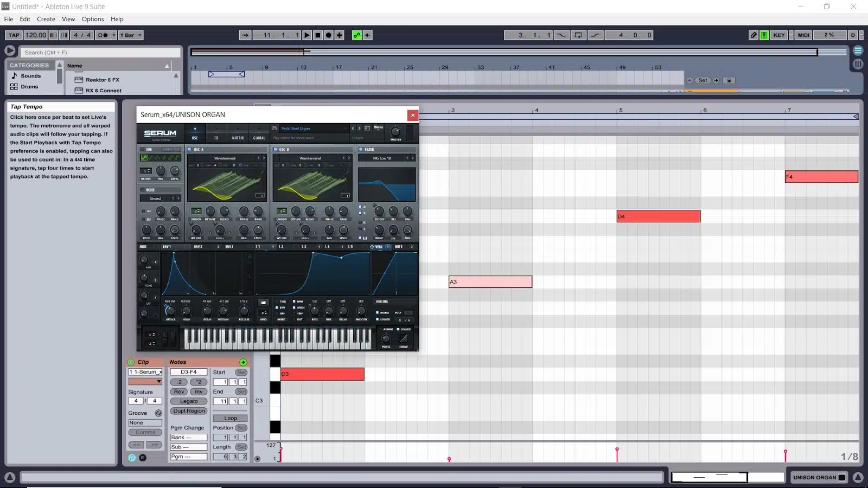Select Sounds category in browser
The image size is (868, 488).
tap(30, 76)
